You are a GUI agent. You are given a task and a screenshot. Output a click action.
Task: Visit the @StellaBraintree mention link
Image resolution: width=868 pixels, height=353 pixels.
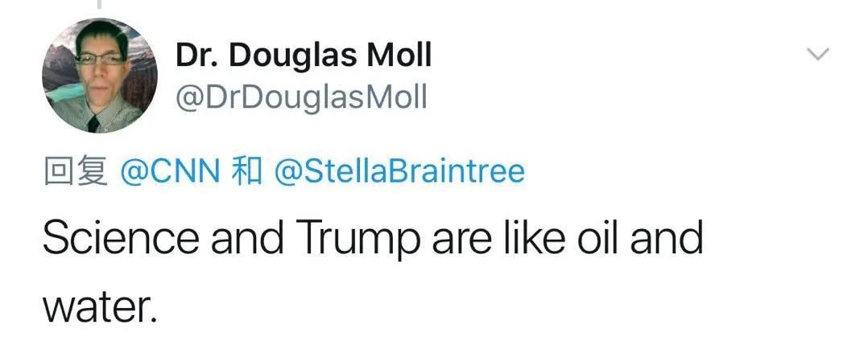399,171
